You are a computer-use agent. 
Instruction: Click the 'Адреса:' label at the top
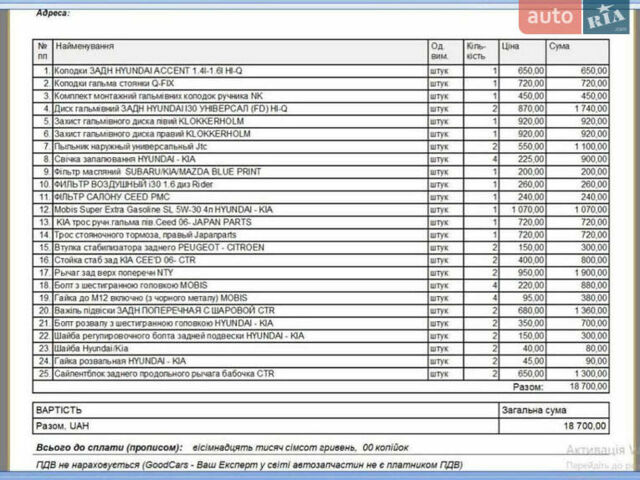click(x=53, y=14)
